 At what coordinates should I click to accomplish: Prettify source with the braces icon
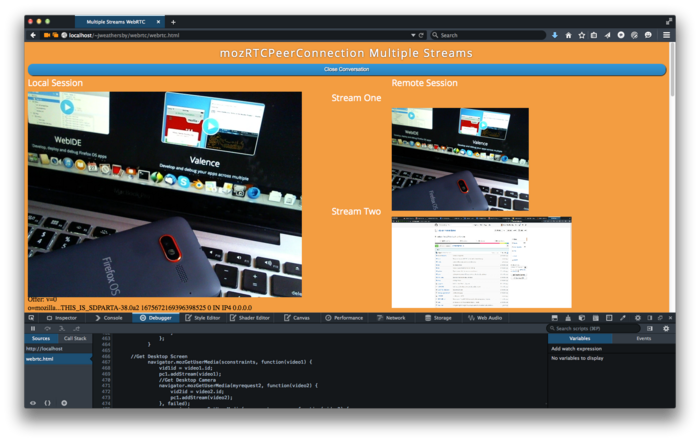(48, 403)
